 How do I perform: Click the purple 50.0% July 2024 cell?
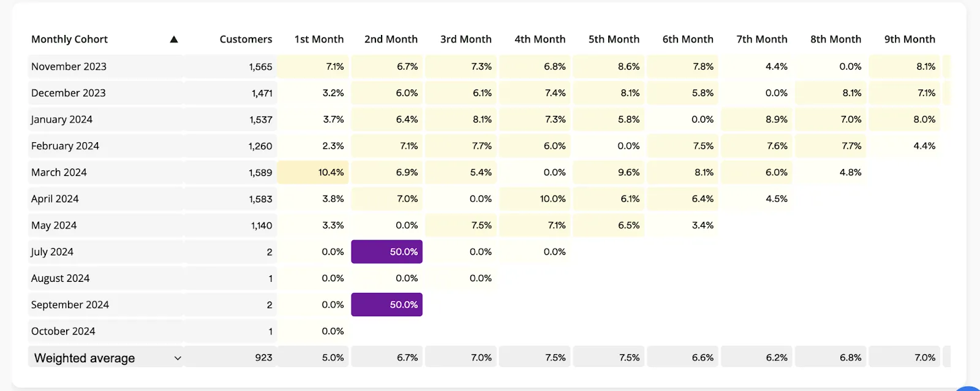coord(387,252)
